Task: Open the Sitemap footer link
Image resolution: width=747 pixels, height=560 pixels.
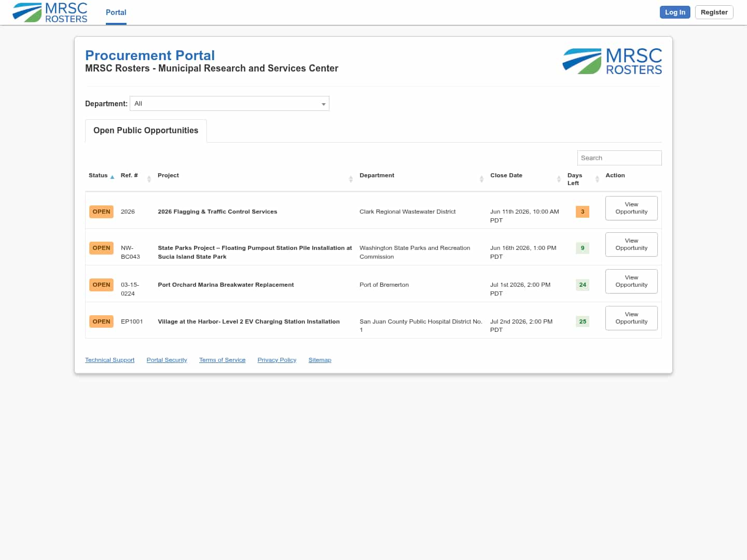Action: 320,360
